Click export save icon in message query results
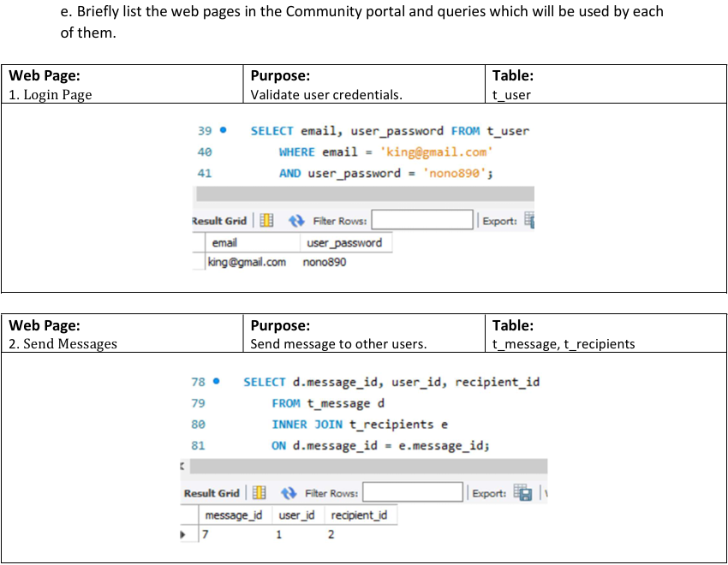This screenshot has height=565, width=728. coord(522,492)
